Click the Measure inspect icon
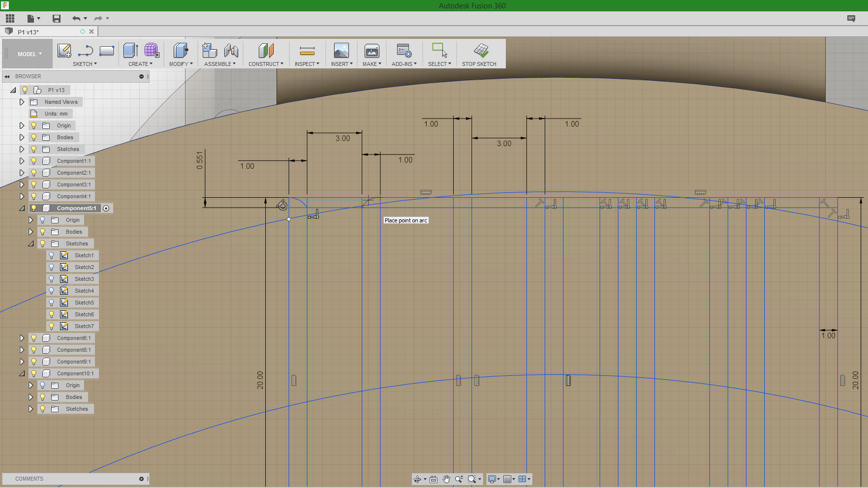This screenshot has width=868, height=488. pyautogui.click(x=307, y=51)
